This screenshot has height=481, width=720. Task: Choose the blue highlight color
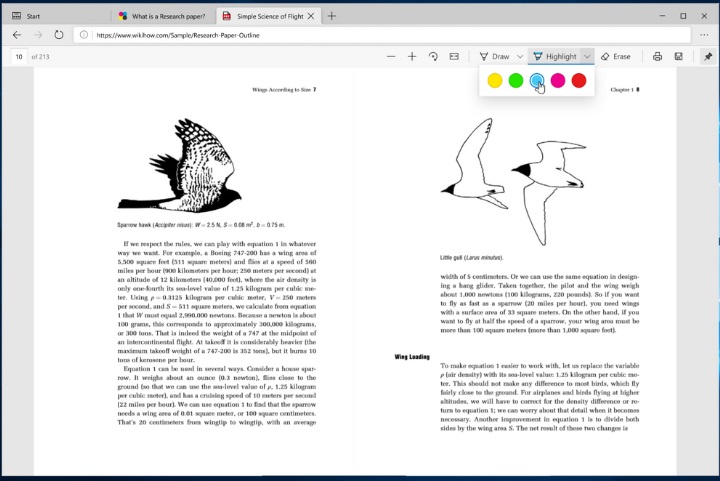point(537,80)
